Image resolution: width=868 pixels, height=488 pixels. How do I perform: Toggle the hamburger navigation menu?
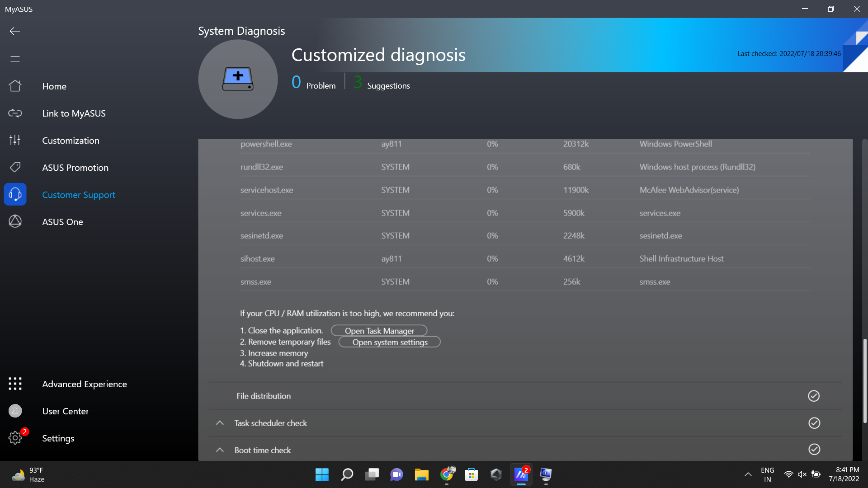click(x=15, y=59)
